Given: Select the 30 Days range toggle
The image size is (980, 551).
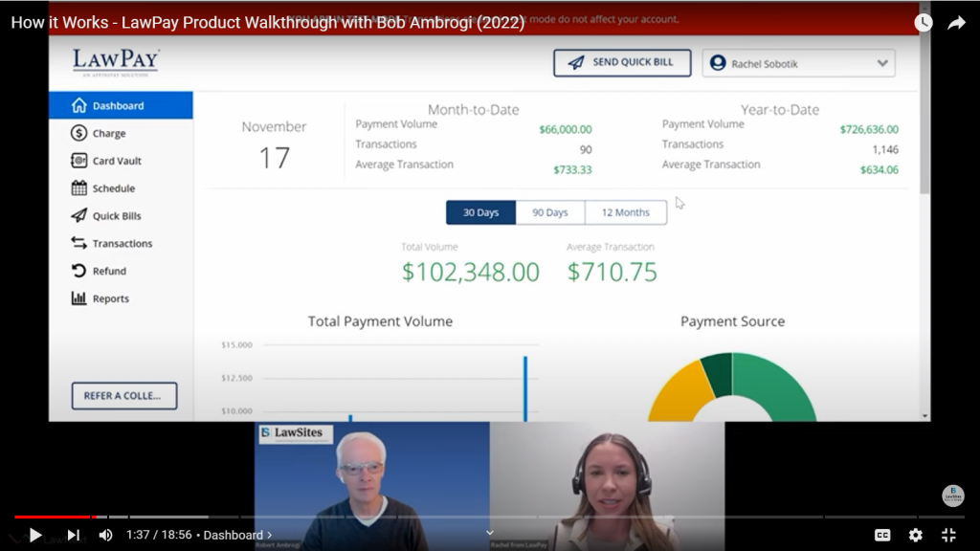Looking at the screenshot, I should [x=480, y=212].
